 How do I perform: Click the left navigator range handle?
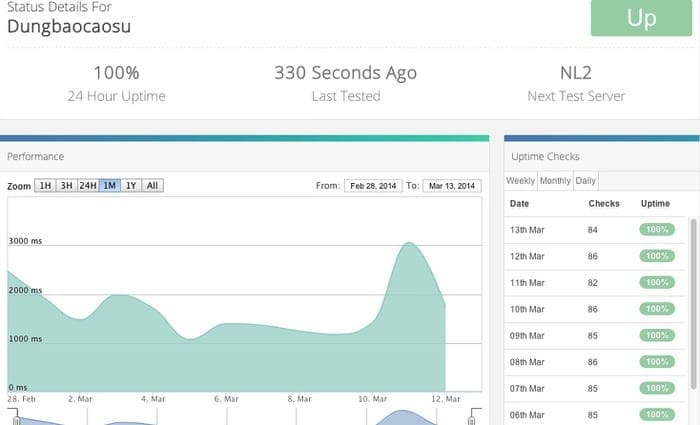click(x=16, y=420)
